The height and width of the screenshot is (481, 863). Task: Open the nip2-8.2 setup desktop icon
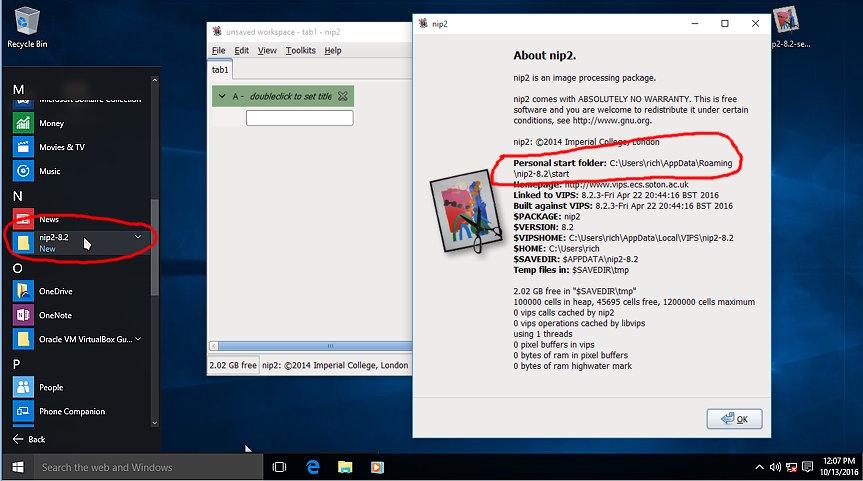786,26
